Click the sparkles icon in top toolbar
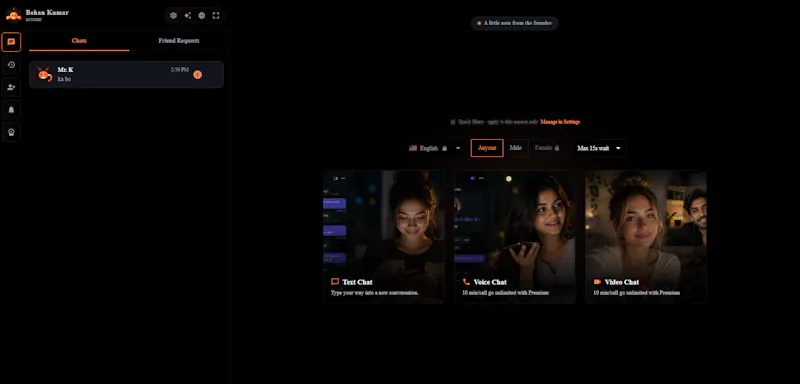 [x=188, y=15]
